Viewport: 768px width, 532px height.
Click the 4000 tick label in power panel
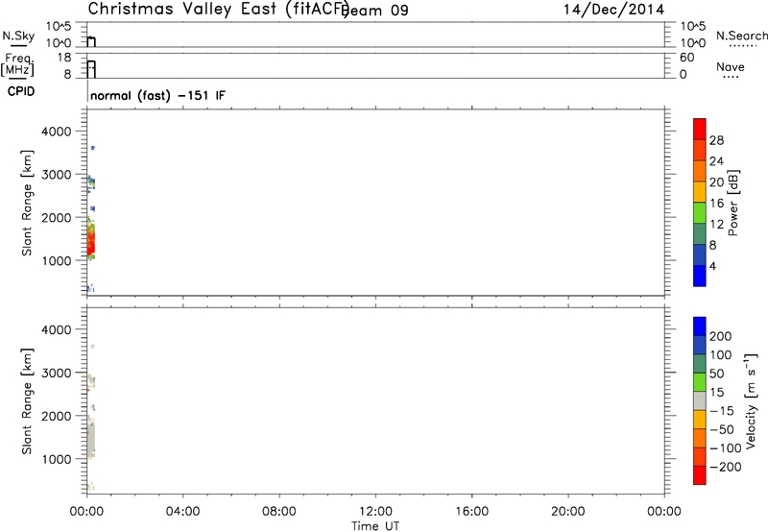point(57,132)
